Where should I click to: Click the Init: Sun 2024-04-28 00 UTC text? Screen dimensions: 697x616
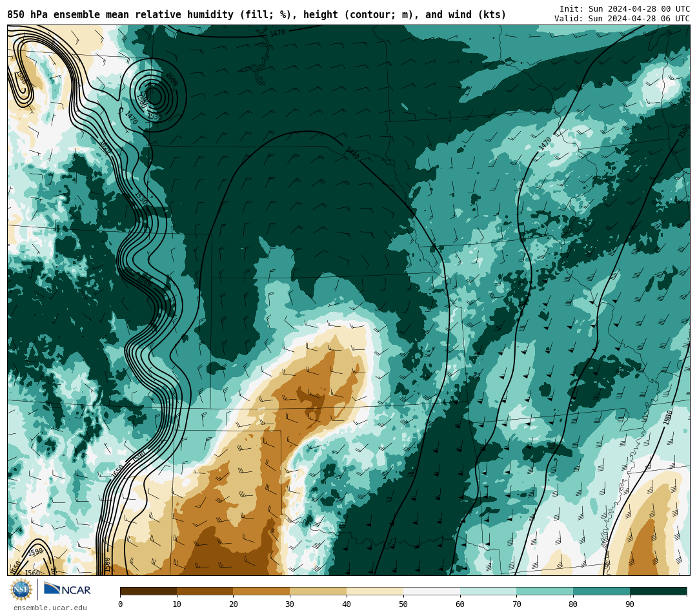pos(625,9)
